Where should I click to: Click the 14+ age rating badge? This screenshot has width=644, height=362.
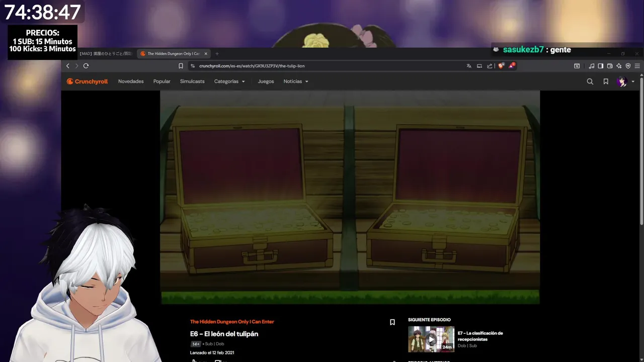tap(195, 344)
